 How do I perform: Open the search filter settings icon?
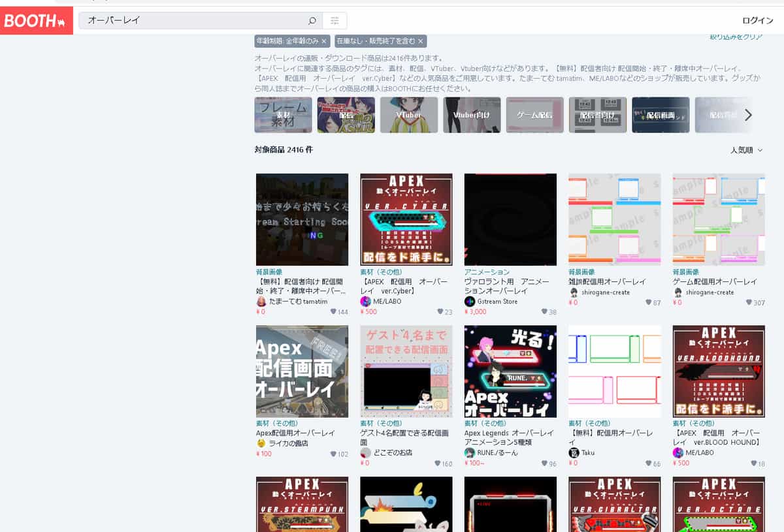coord(335,20)
